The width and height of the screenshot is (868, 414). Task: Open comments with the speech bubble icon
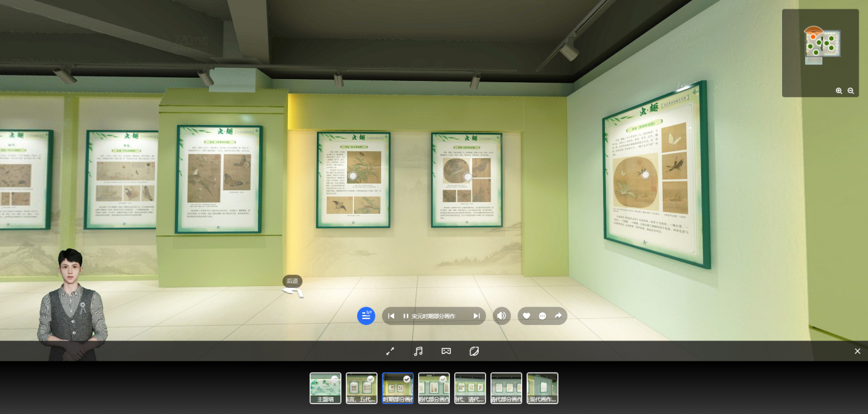tap(542, 316)
